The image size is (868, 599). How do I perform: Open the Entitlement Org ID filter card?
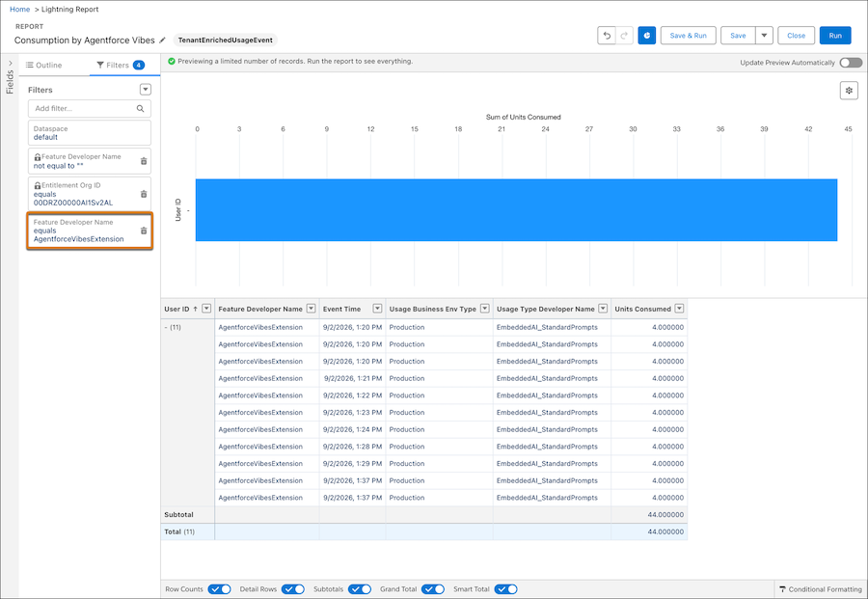[x=89, y=194]
